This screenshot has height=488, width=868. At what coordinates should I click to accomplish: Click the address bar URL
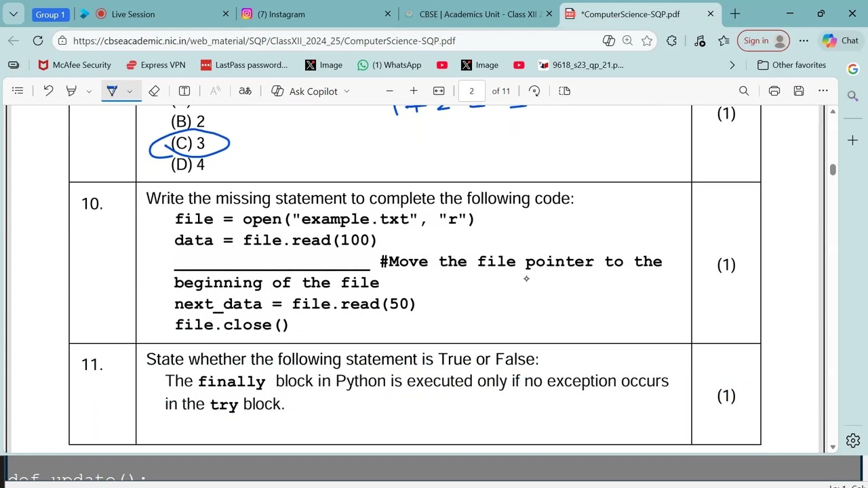pyautogui.click(x=264, y=41)
